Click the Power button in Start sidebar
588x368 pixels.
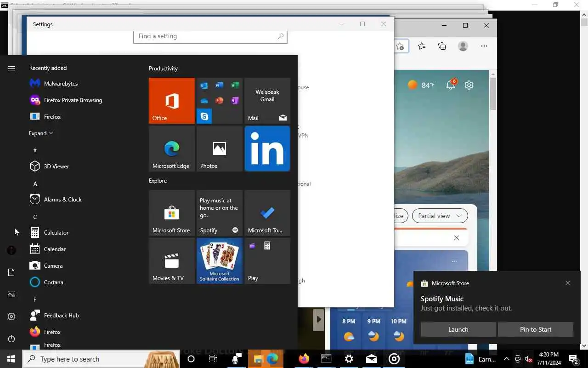coord(11,339)
